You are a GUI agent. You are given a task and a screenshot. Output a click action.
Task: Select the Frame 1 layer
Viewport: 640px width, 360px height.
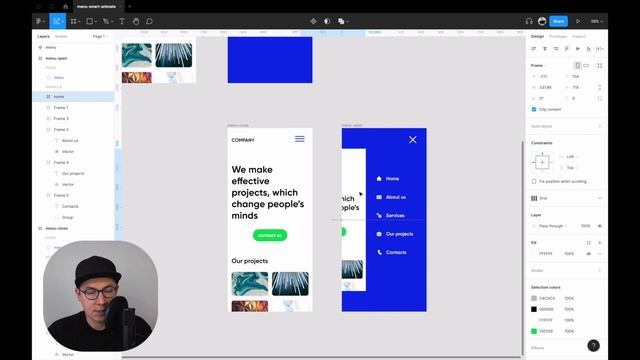(x=61, y=107)
